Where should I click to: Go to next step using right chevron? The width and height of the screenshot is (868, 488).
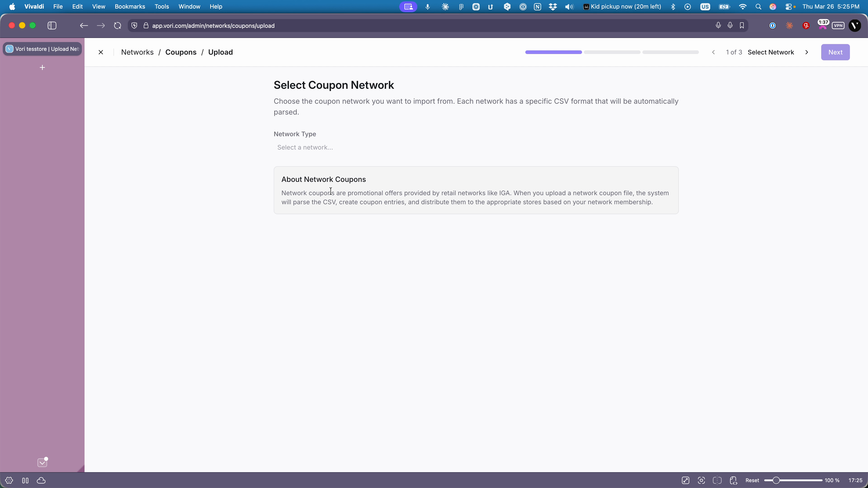(807, 52)
